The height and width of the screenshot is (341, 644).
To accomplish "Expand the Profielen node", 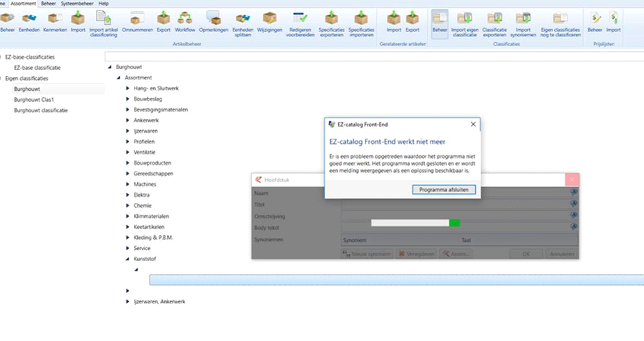I will (128, 141).
